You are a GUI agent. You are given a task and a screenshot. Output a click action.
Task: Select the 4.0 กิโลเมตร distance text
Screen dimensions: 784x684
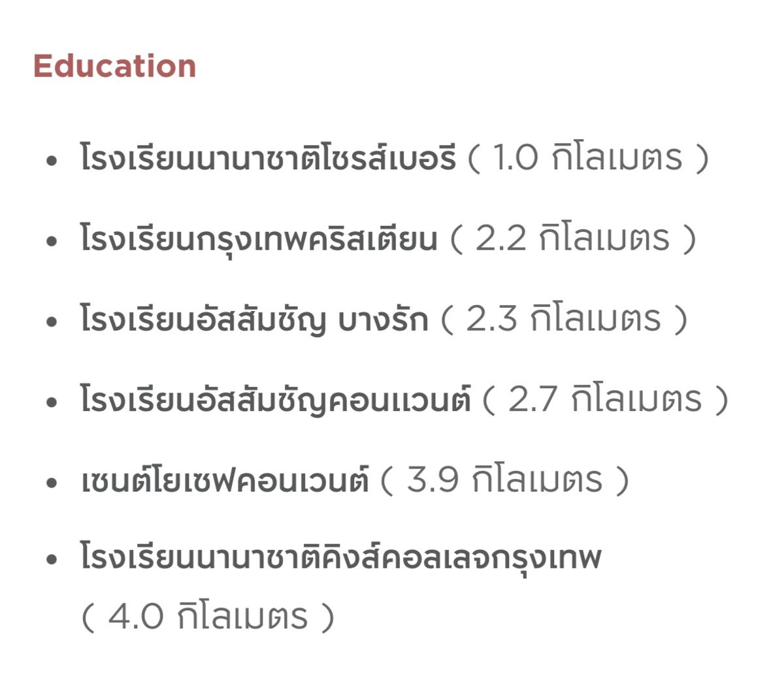click(x=208, y=617)
